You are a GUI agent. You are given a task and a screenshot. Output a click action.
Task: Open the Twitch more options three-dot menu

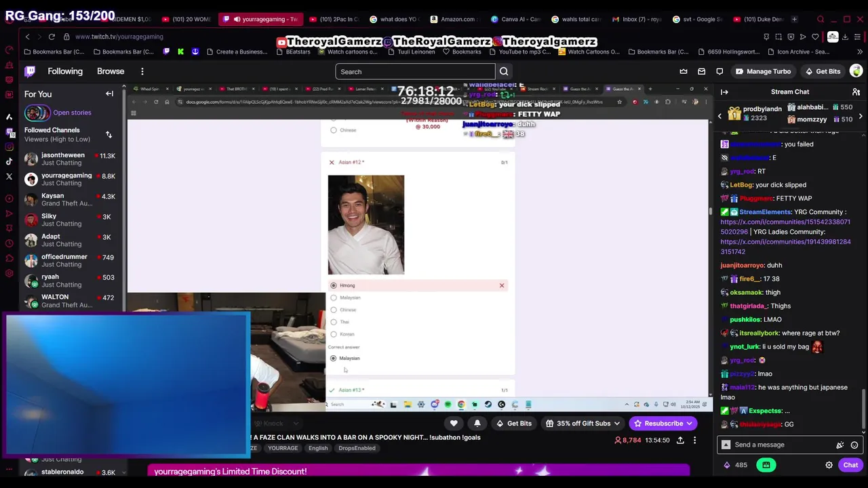click(142, 71)
